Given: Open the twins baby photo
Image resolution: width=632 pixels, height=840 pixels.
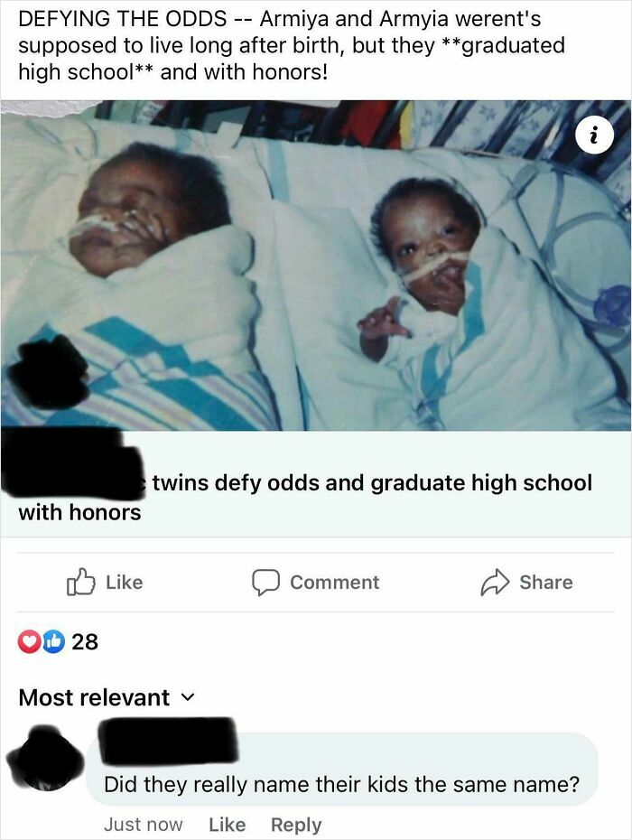Looking at the screenshot, I should pos(316,266).
